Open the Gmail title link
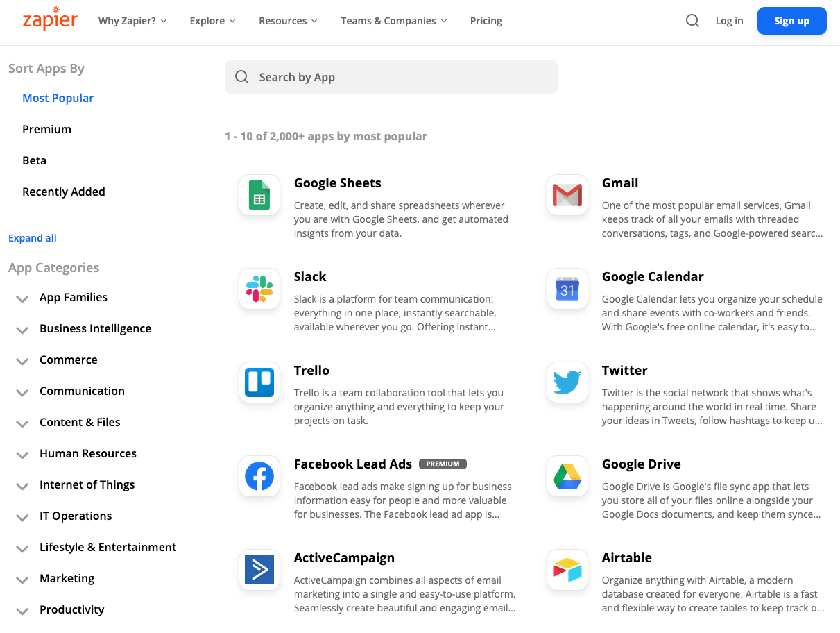This screenshot has width=840, height=633. 620,183
